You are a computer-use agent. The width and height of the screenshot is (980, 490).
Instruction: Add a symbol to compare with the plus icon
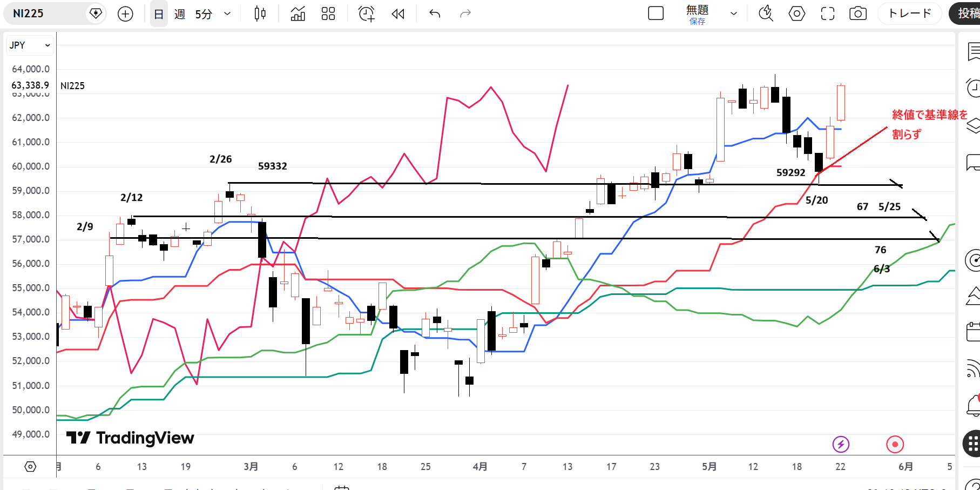(x=125, y=14)
